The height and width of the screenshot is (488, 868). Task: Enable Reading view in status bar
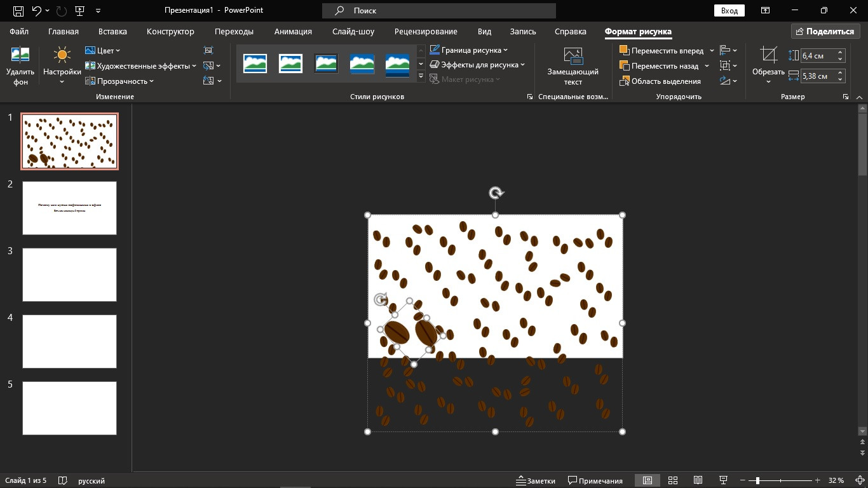698,480
